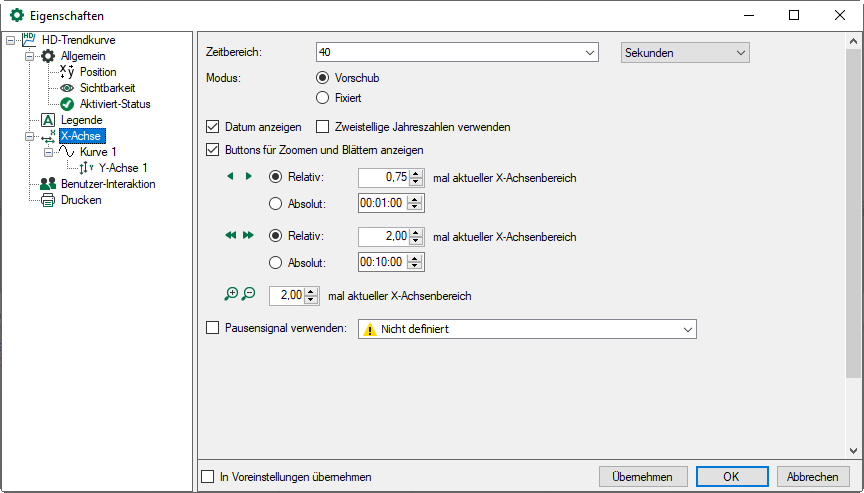Select Position in the property tree
This screenshot has height=493, width=864.
[98, 72]
